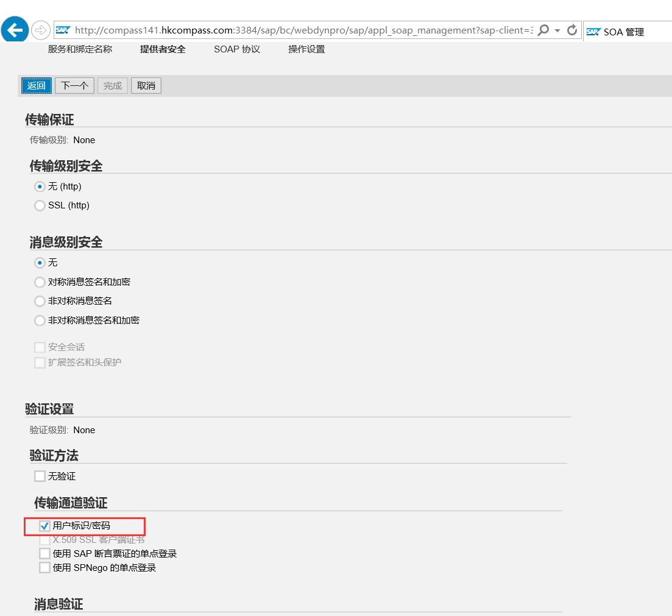Toggle the 安全会话 checkbox
This screenshot has width=672, height=616.
coord(40,347)
